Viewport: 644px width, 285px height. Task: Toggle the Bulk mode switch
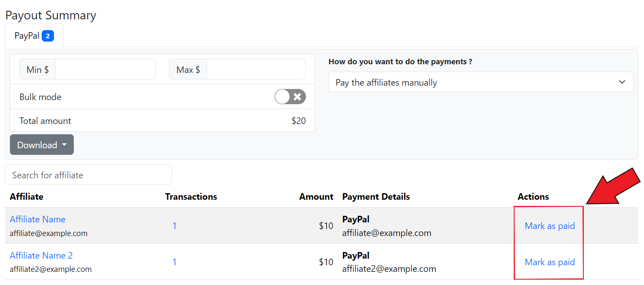pyautogui.click(x=290, y=97)
